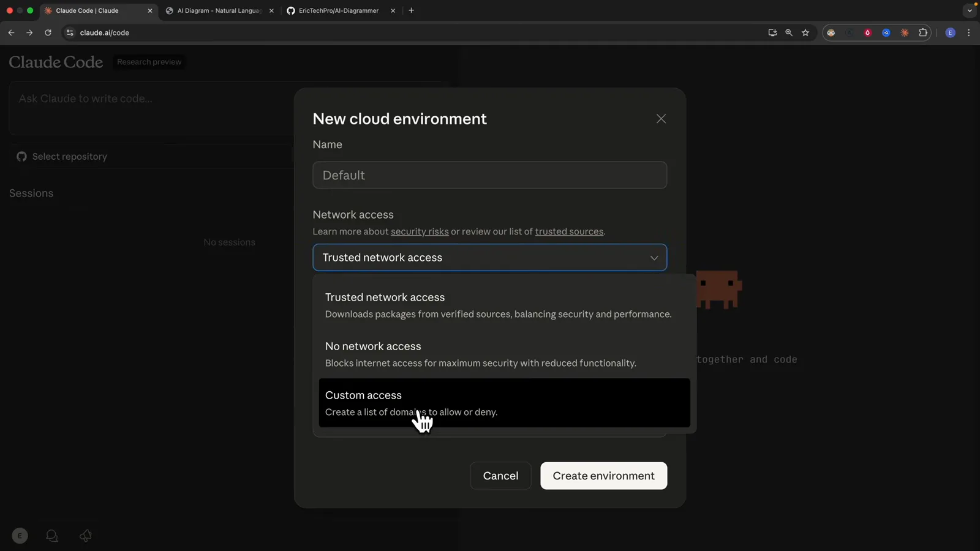This screenshot has height=551, width=980.
Task: Click the address bar showing claude.ai/code
Action: [x=417, y=32]
